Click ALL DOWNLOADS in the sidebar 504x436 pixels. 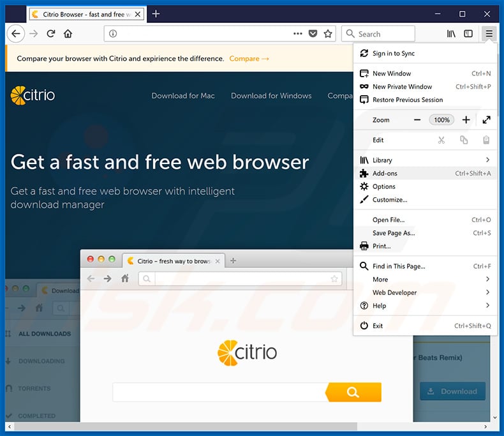pyautogui.click(x=45, y=334)
